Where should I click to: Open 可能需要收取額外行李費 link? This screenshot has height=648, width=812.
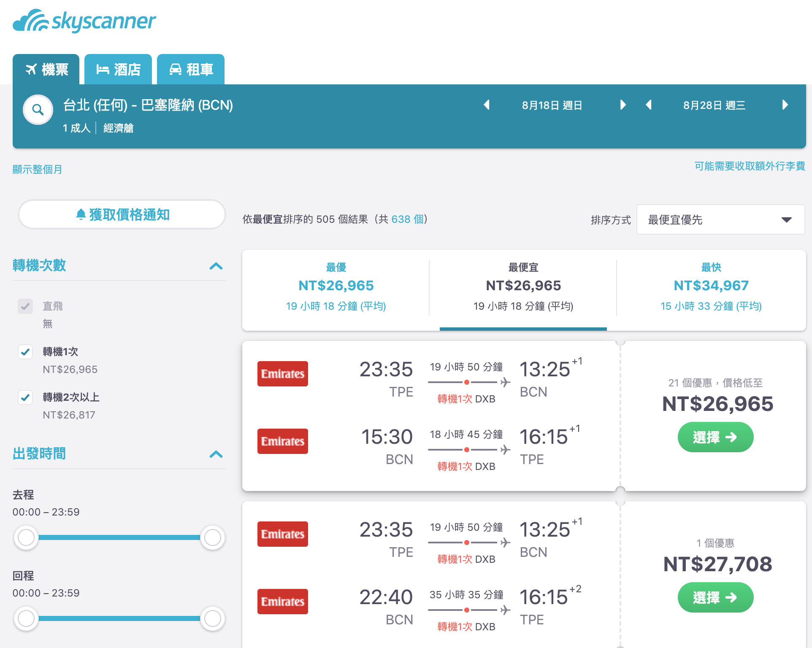click(750, 166)
